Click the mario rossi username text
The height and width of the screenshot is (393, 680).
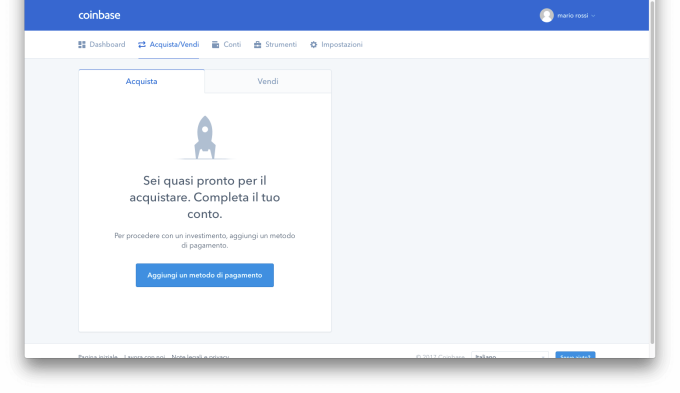click(x=572, y=16)
